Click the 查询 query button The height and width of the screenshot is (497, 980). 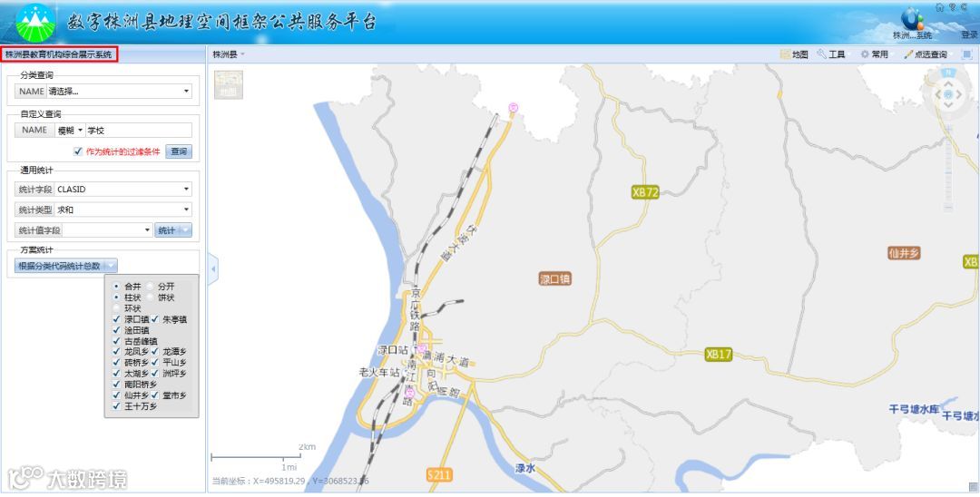click(179, 151)
